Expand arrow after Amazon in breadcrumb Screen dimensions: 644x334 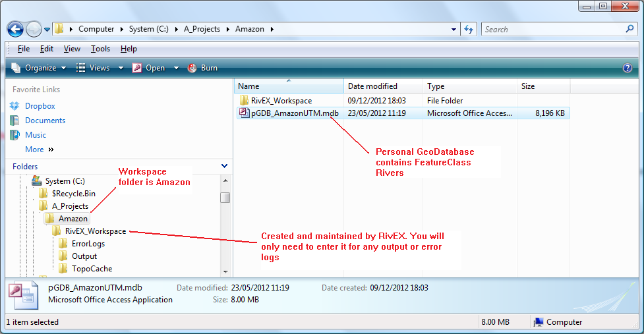pyautogui.click(x=272, y=29)
